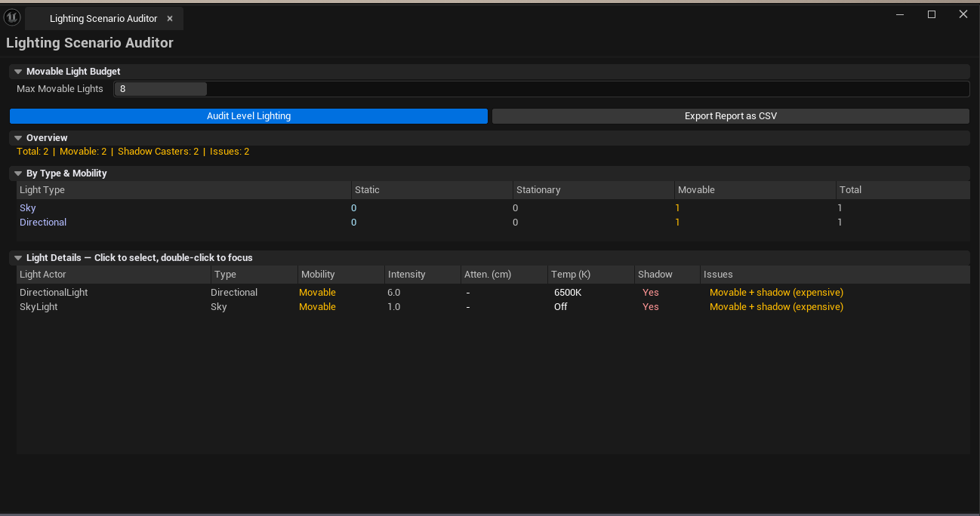Click the Intensity column header
The image size is (980, 516).
(x=422, y=275)
